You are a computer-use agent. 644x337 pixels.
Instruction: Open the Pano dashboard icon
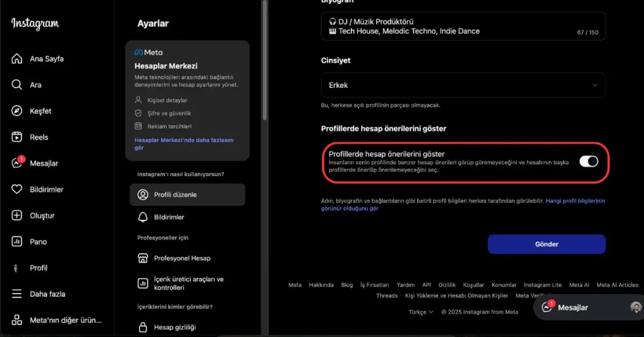click(x=17, y=241)
